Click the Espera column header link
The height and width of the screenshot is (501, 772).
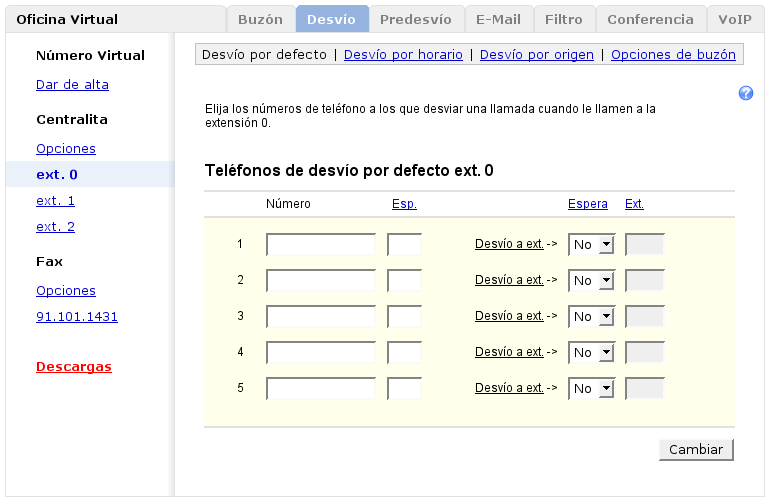pos(587,204)
